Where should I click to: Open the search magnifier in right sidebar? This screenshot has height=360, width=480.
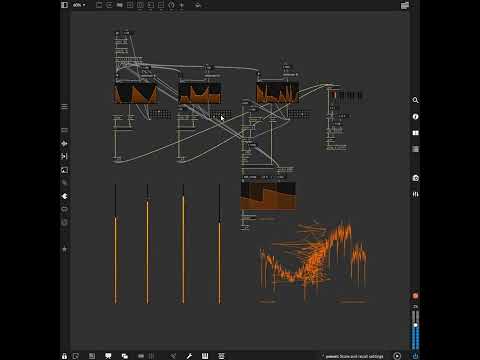415,100
